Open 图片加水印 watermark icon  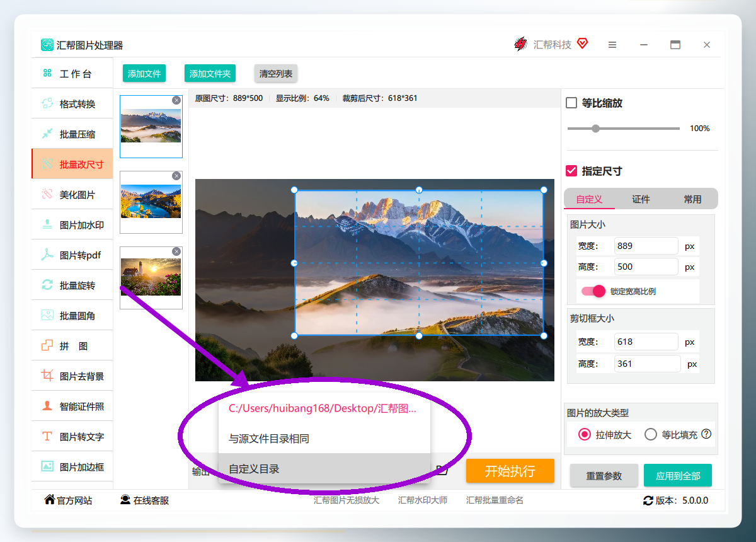click(x=47, y=224)
